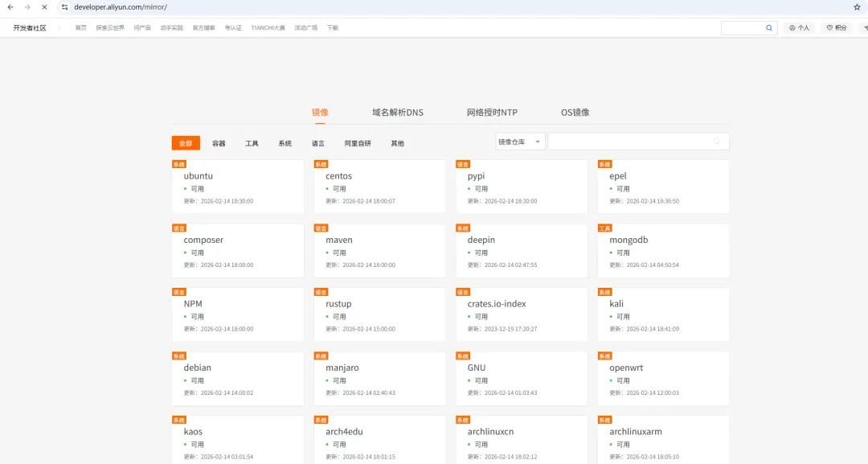Open the kali mirror card
The height and width of the screenshot is (464, 868).
[x=663, y=314]
